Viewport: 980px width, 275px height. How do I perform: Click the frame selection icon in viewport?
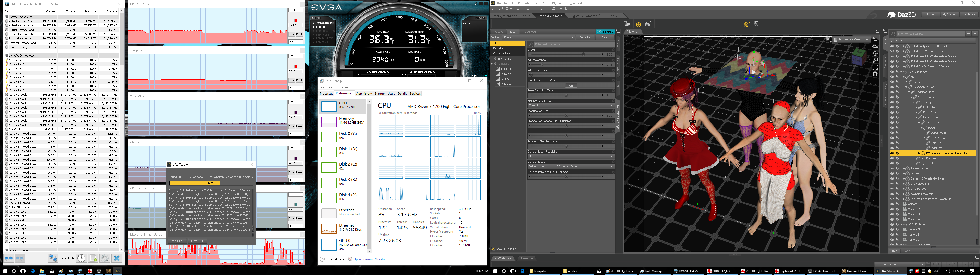[x=875, y=67]
